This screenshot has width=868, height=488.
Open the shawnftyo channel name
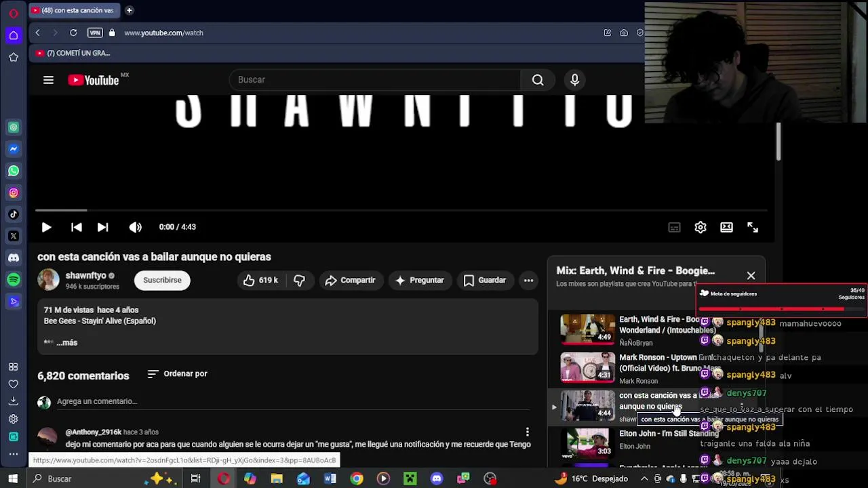coord(85,276)
